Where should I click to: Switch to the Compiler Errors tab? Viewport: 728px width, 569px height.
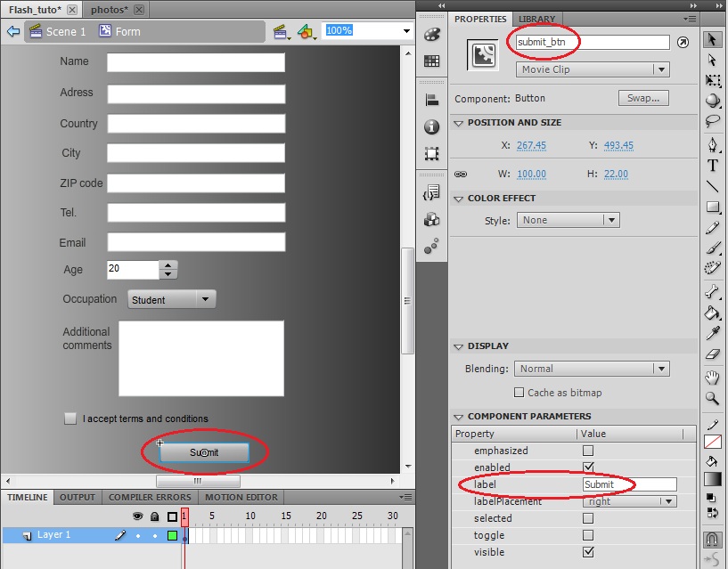(x=150, y=497)
